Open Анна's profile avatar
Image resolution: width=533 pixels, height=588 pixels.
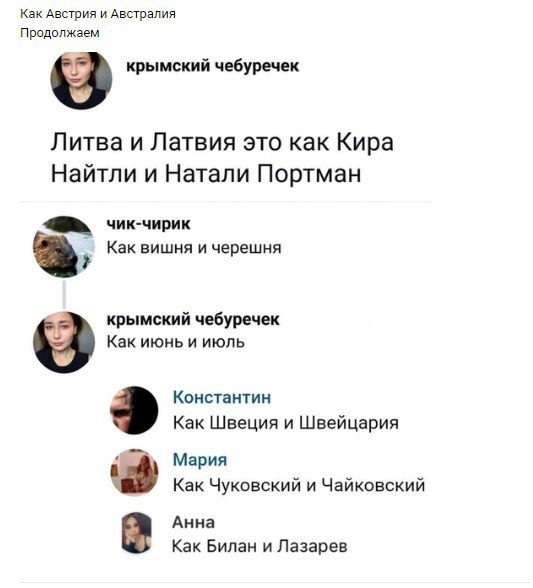pos(137,533)
